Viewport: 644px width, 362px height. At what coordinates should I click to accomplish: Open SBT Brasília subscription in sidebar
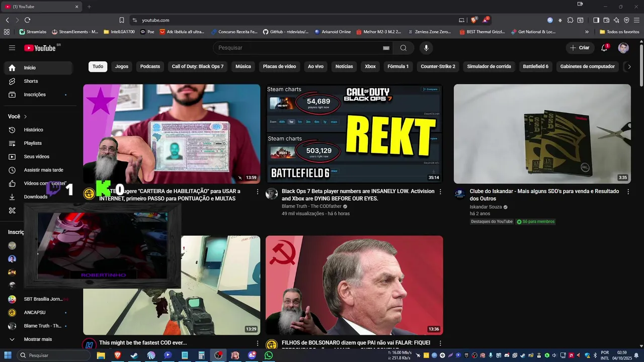(x=38, y=299)
